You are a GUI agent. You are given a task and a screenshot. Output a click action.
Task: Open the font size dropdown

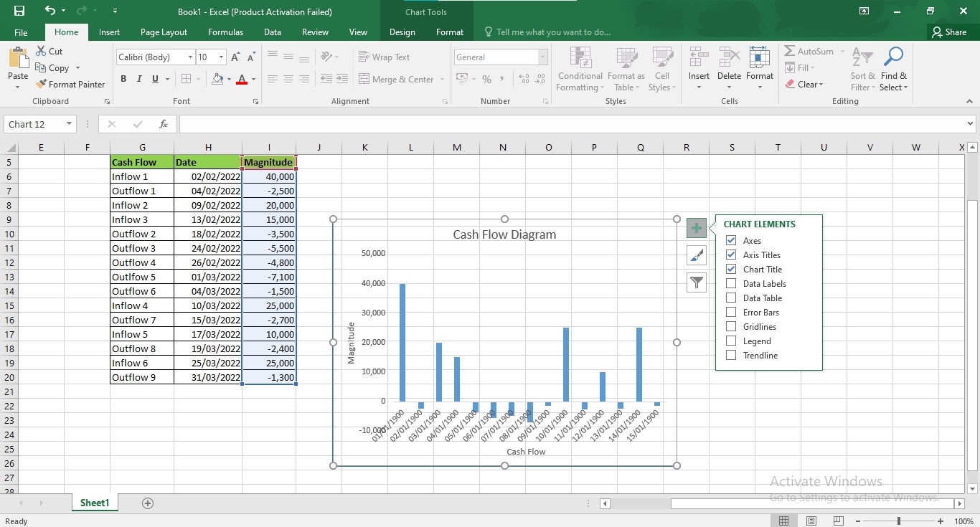(222, 57)
